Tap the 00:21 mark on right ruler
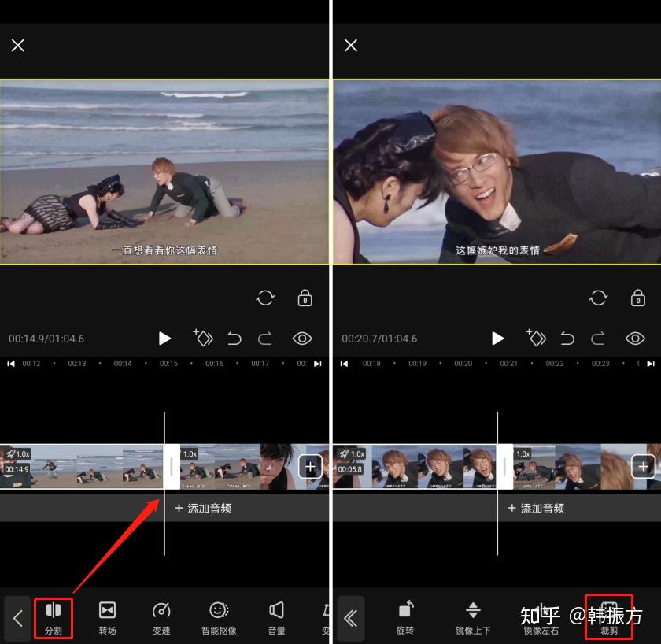 pyautogui.click(x=509, y=364)
